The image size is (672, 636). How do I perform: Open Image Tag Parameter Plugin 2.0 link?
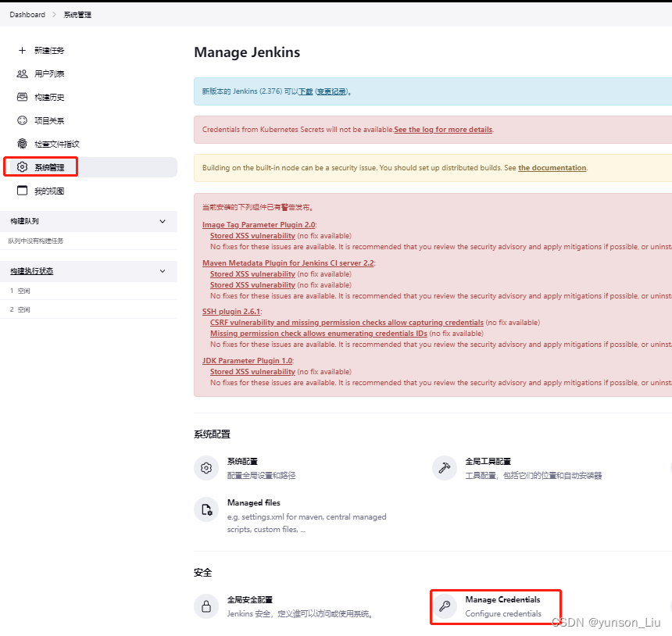pyautogui.click(x=259, y=224)
